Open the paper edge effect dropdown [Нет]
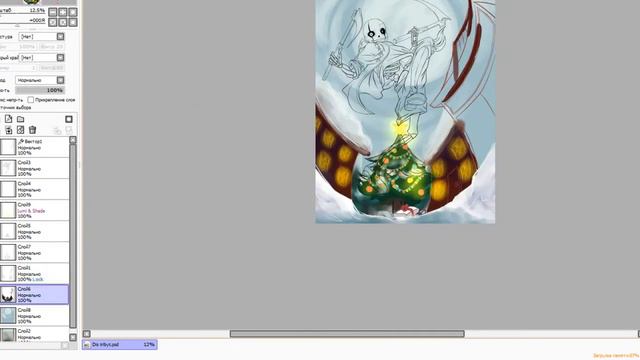The image size is (640, 360). 42,58
